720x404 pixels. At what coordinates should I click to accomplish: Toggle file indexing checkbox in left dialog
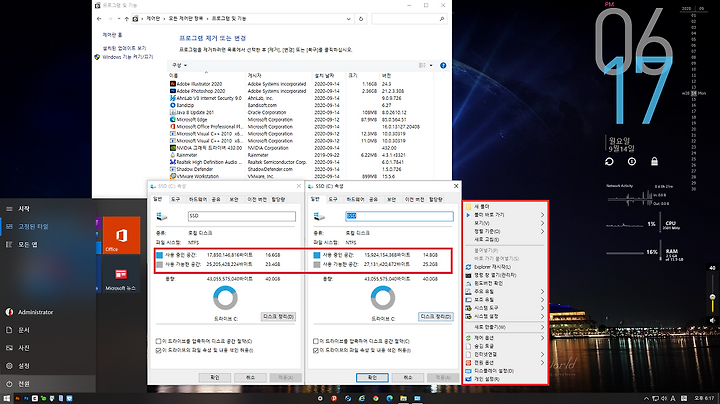158,350
